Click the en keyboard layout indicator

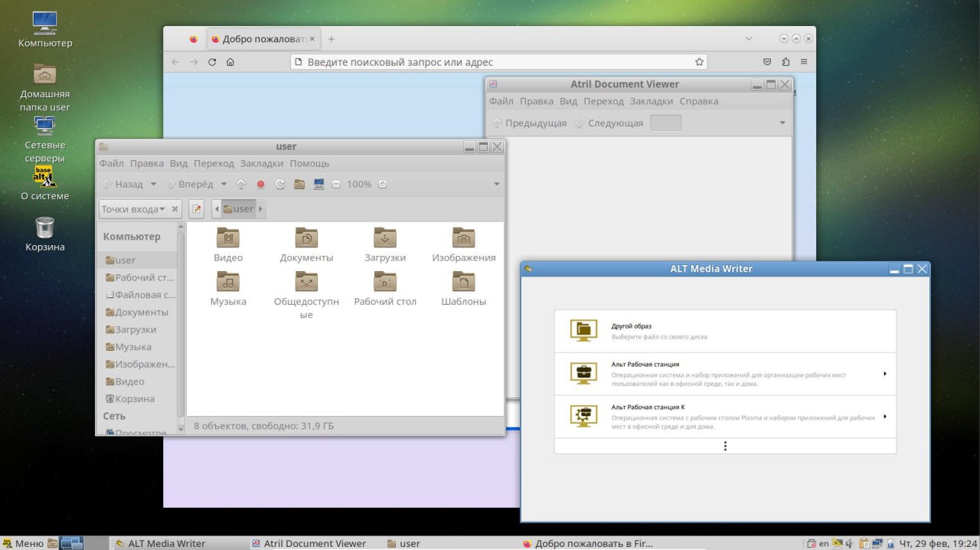pos(823,543)
